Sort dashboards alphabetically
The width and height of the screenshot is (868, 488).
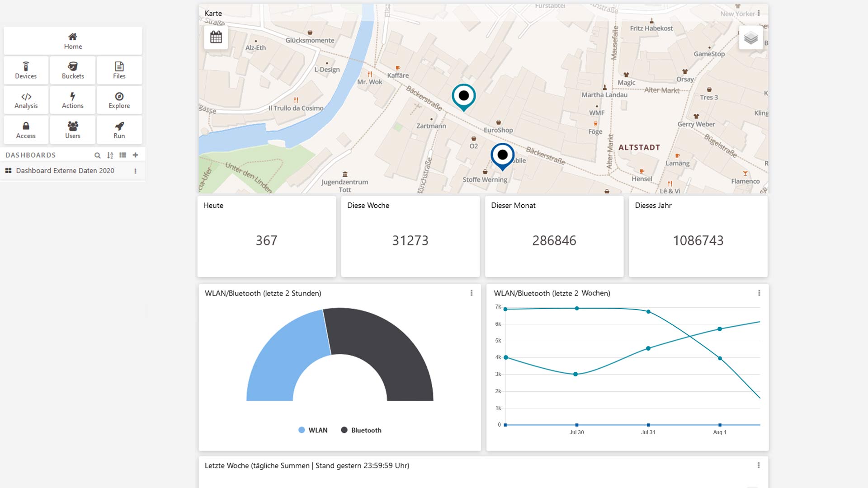110,155
